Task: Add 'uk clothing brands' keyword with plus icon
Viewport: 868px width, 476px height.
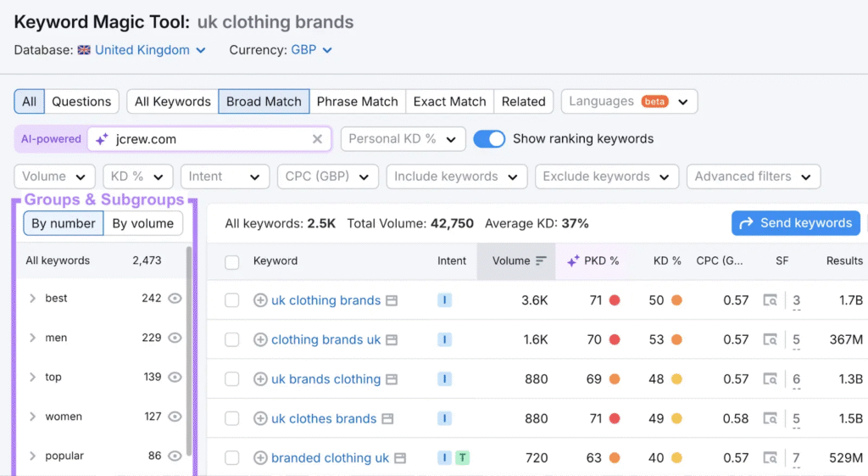Action: (x=260, y=300)
